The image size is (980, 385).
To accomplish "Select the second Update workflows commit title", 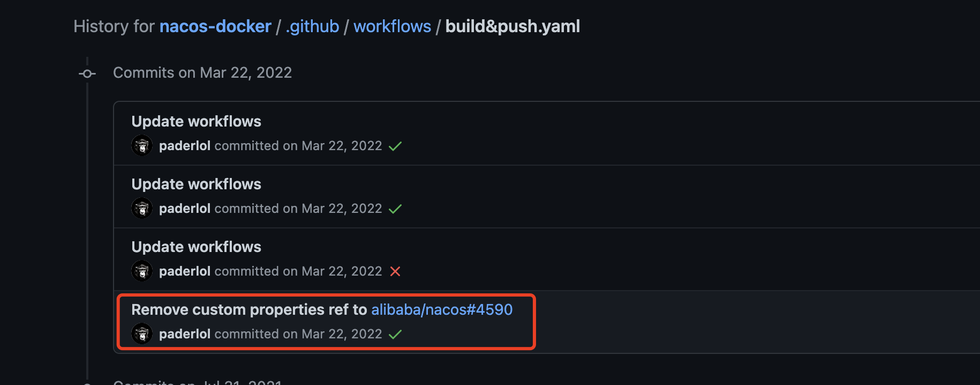I will 196,184.
